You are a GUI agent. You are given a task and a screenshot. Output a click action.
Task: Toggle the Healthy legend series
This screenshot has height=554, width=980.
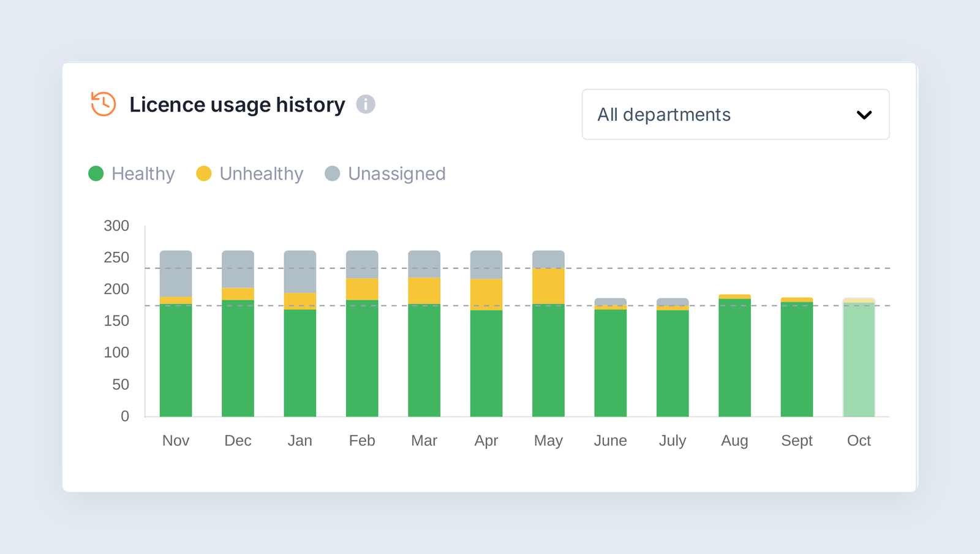[132, 173]
